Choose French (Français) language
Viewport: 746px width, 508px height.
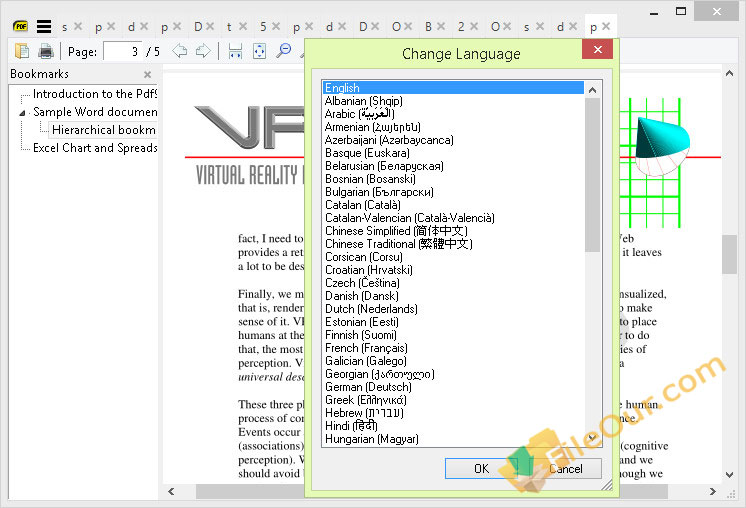[366, 348]
